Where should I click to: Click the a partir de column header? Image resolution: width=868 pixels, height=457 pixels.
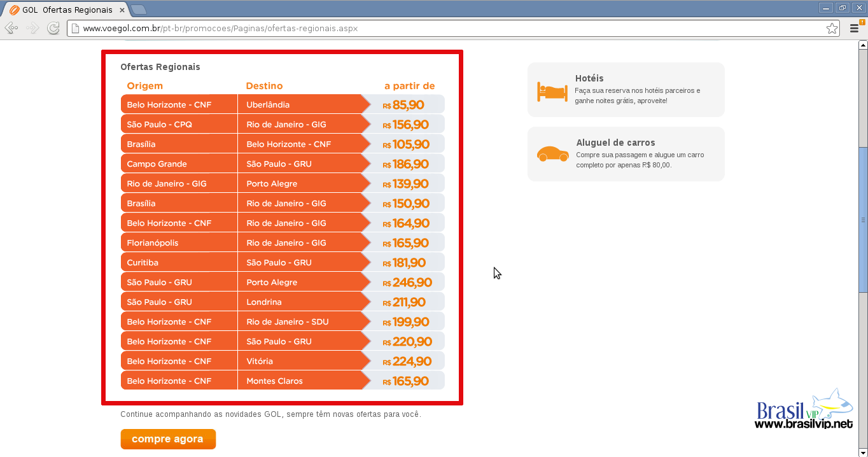point(410,86)
